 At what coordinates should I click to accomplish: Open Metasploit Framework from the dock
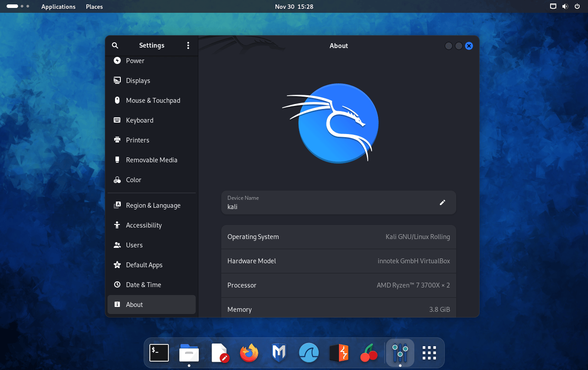(x=279, y=352)
